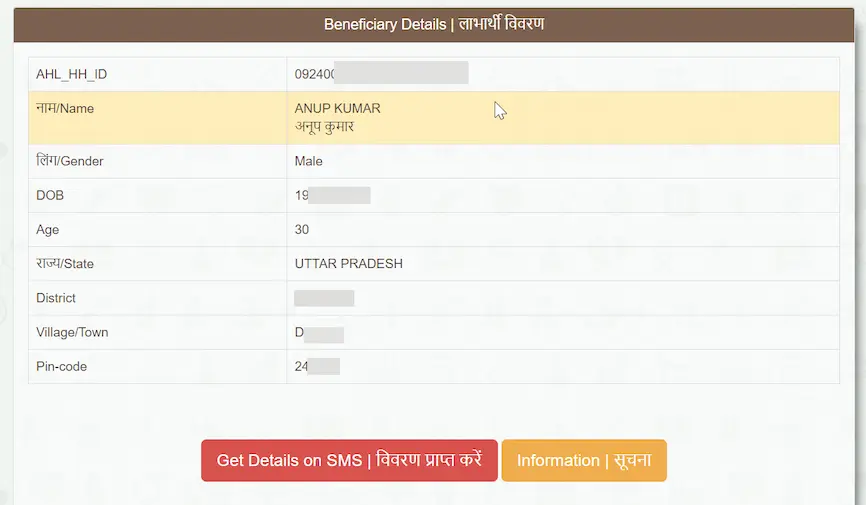Select the ANUP KUMAR name text
The image size is (866, 505).
[x=337, y=108]
